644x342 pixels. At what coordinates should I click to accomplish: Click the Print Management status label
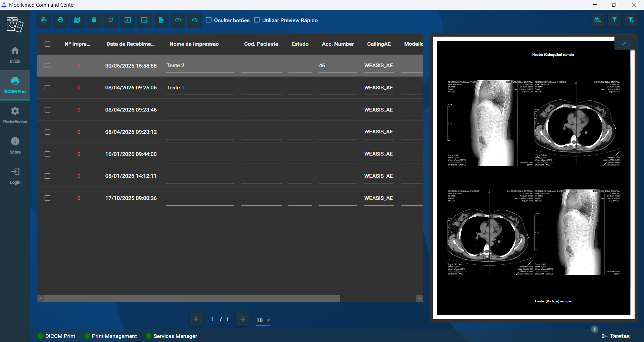tap(114, 336)
